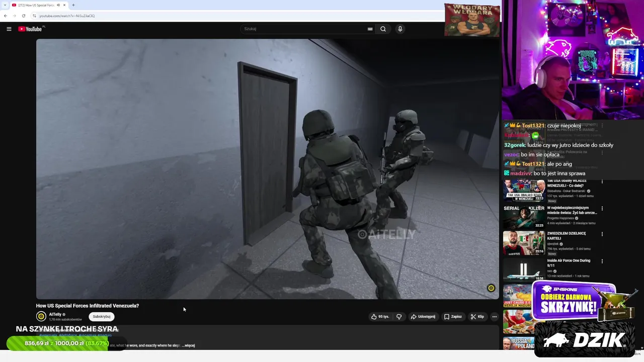
Task: Go to YouTube home via logo
Action: 30,29
